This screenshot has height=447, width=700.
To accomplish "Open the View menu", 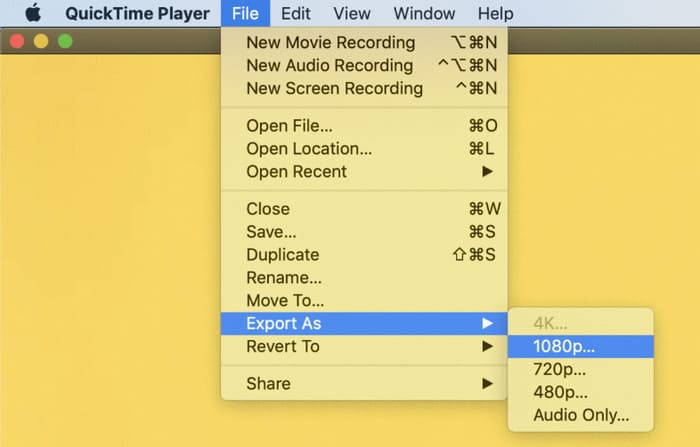I will click(x=352, y=13).
